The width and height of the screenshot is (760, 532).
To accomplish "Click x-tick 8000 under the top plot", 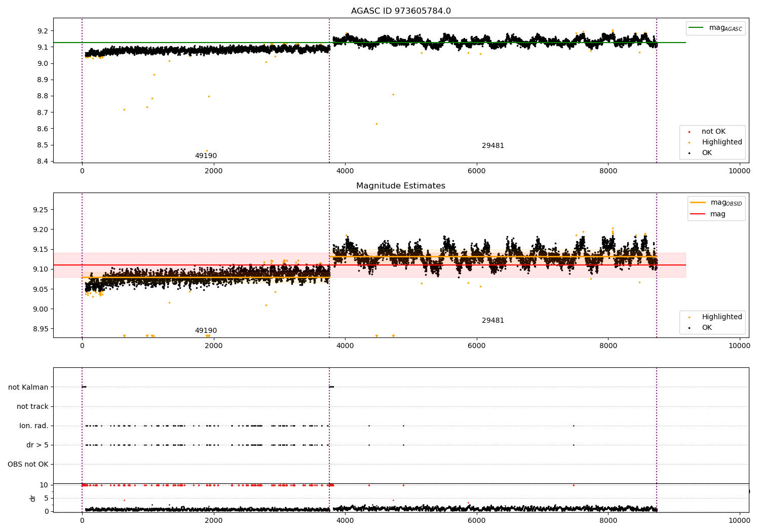I will pyautogui.click(x=608, y=171).
